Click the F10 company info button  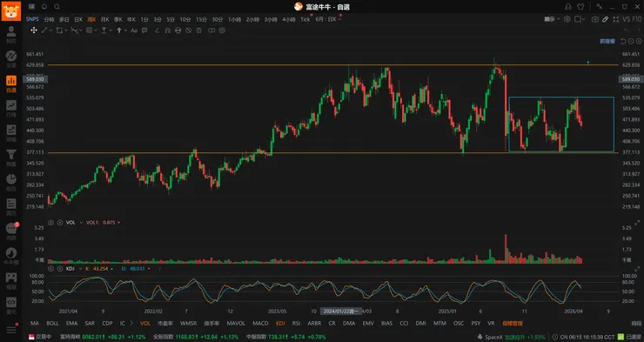coord(637,19)
